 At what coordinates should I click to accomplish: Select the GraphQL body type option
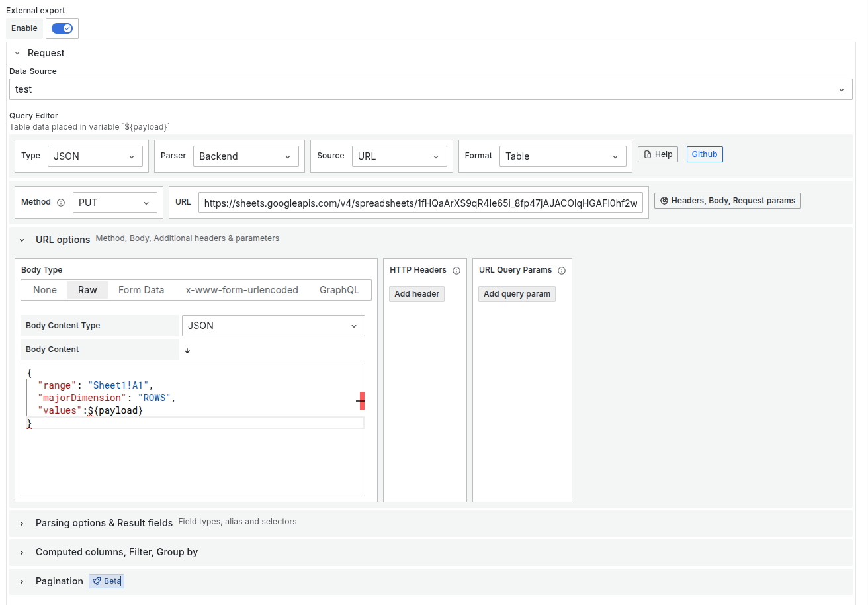tap(339, 289)
